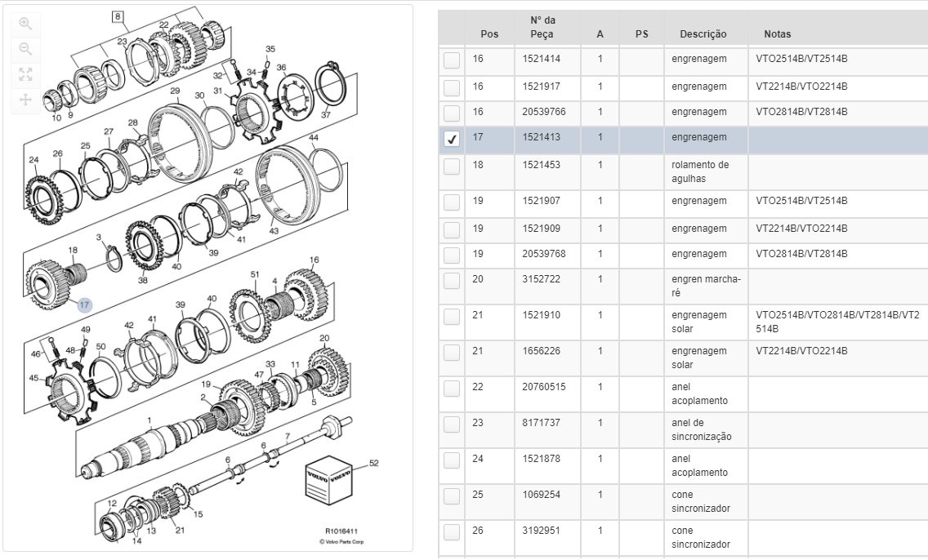
Task: Zoom out of the parts diagram
Action: [x=25, y=49]
